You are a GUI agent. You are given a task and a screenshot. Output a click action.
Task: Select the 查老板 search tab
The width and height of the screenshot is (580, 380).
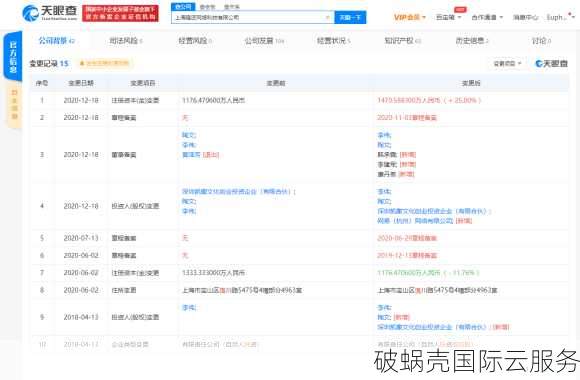coord(207,7)
